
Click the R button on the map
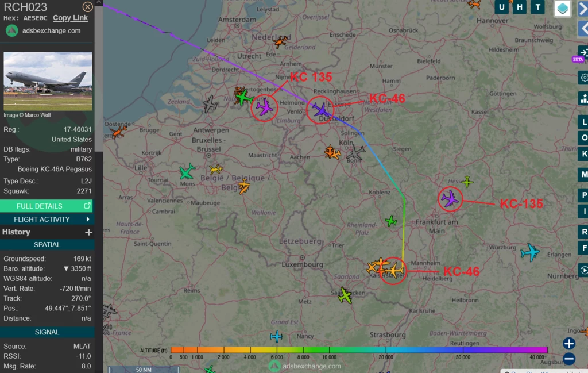tap(583, 232)
